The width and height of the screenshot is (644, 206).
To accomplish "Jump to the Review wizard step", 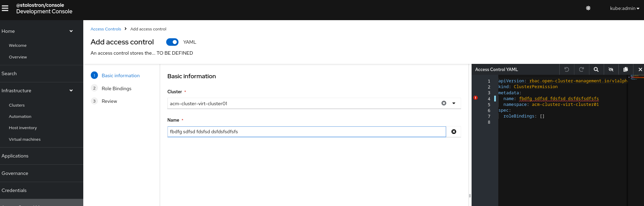I will 109,101.
